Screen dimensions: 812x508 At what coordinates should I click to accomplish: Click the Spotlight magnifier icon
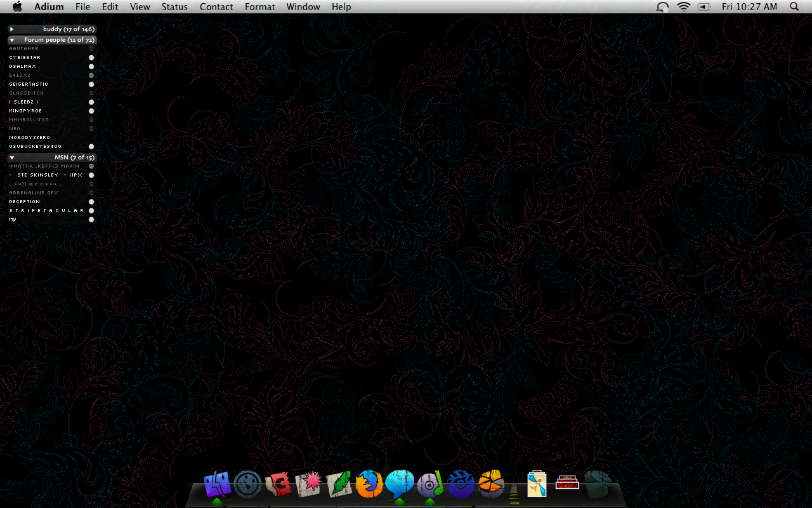tap(794, 6)
